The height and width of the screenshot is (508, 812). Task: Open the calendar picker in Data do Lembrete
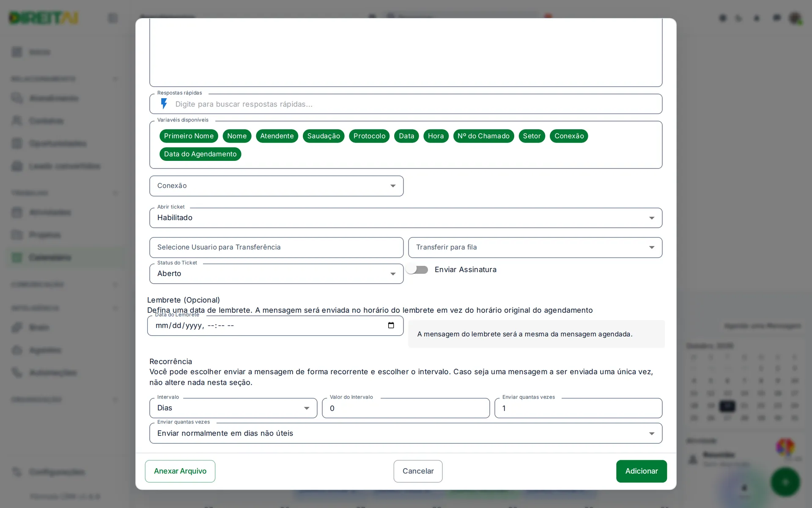391,325
